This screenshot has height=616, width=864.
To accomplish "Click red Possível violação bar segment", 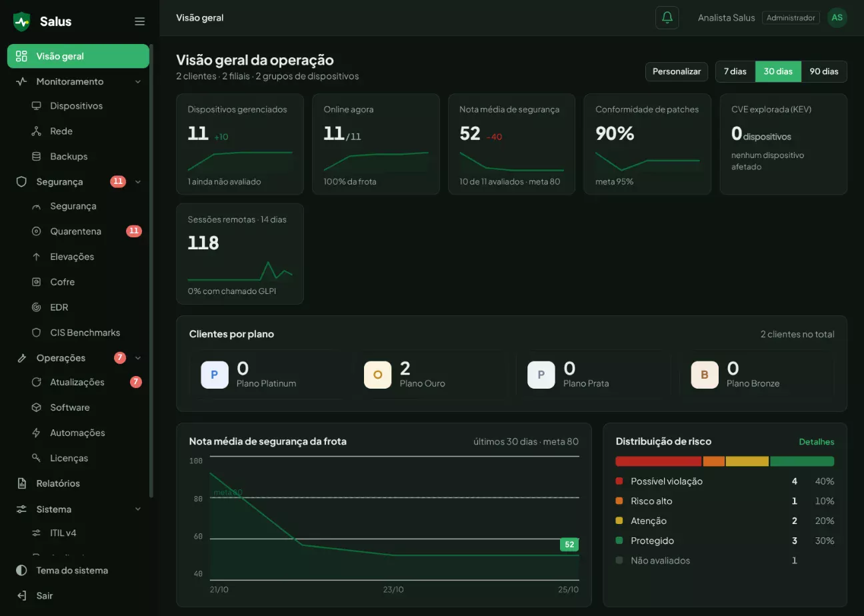I will (x=659, y=461).
